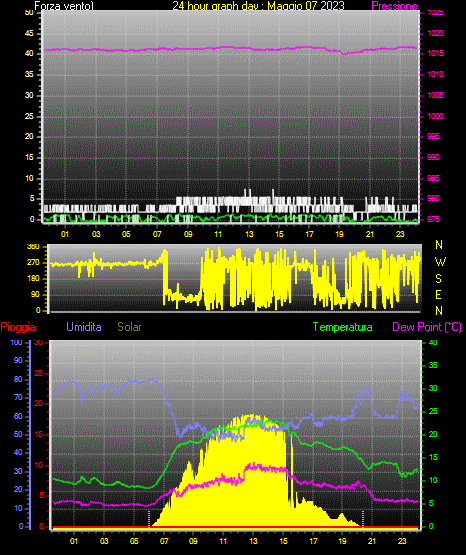This screenshot has height=555, width=466.
Task: Click the Umidita legend label
Action: [84, 327]
